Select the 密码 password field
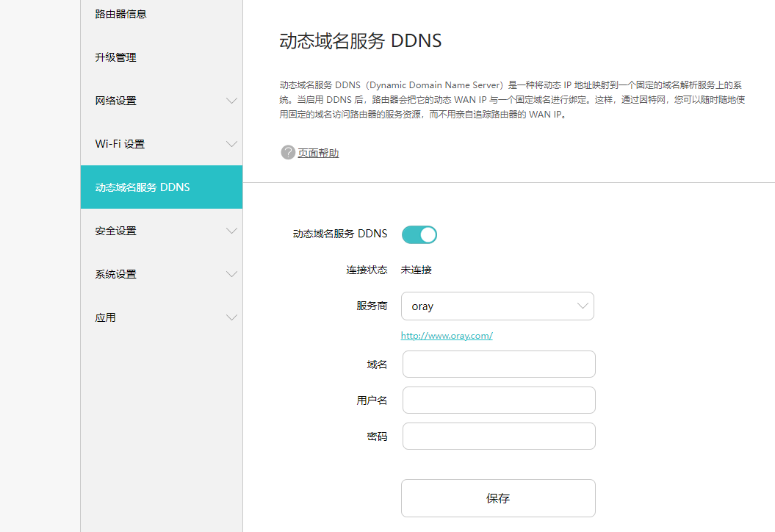Image resolution: width=775 pixels, height=532 pixels. (x=499, y=436)
